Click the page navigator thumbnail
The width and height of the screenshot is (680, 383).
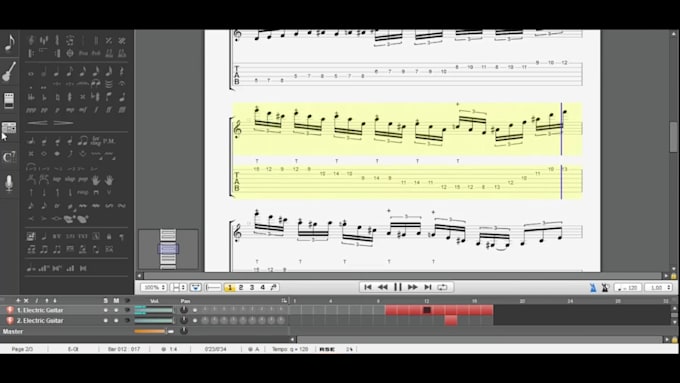pyautogui.click(x=168, y=249)
